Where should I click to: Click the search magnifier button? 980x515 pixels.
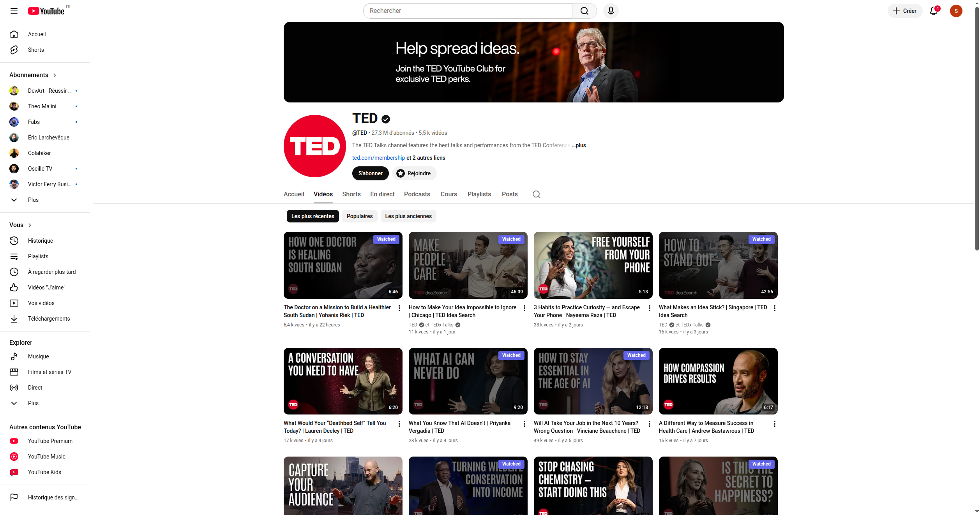click(x=584, y=11)
